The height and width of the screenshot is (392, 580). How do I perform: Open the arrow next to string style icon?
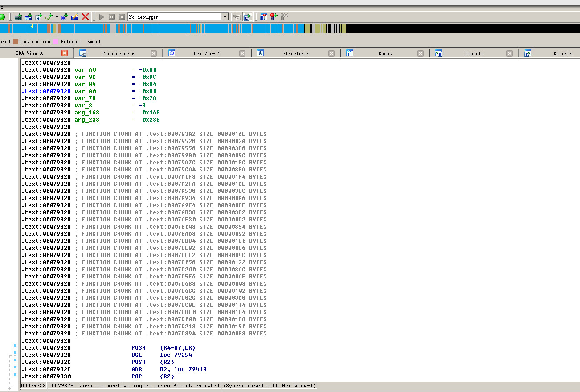click(x=57, y=17)
